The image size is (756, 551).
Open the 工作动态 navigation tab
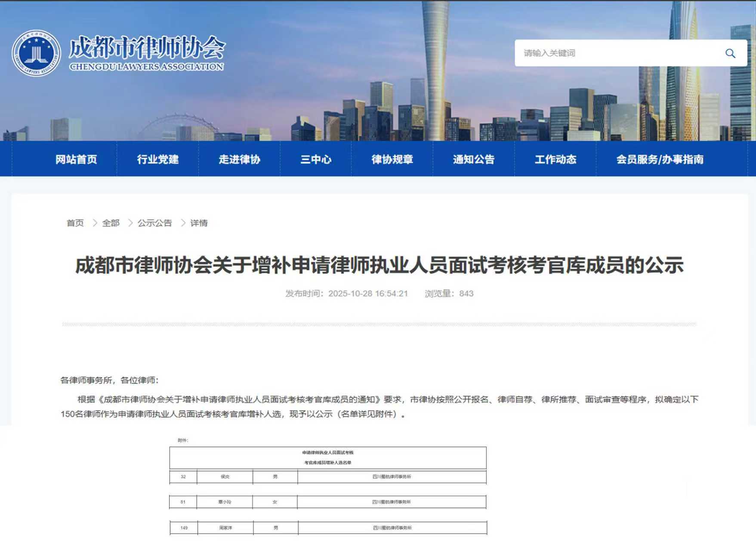tap(555, 159)
